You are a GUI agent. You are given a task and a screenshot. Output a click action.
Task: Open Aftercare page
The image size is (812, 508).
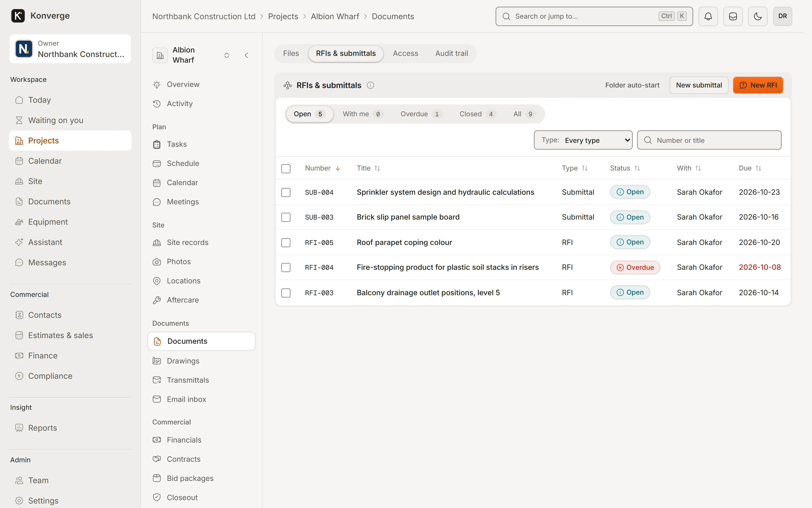[x=201, y=300]
